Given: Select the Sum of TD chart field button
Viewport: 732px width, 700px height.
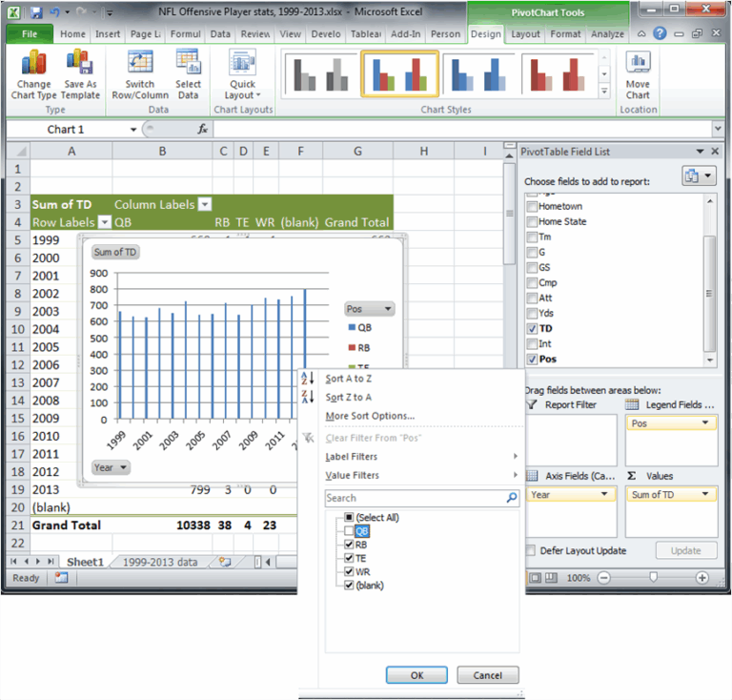Looking at the screenshot, I should coord(115,252).
